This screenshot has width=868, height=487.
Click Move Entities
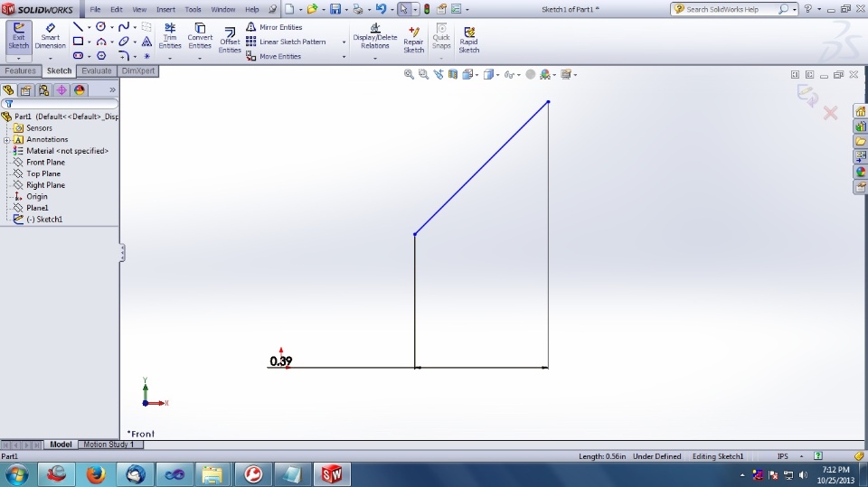(x=274, y=56)
